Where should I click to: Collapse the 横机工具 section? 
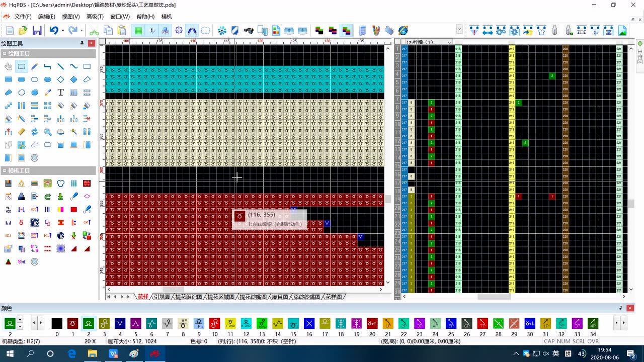5,171
